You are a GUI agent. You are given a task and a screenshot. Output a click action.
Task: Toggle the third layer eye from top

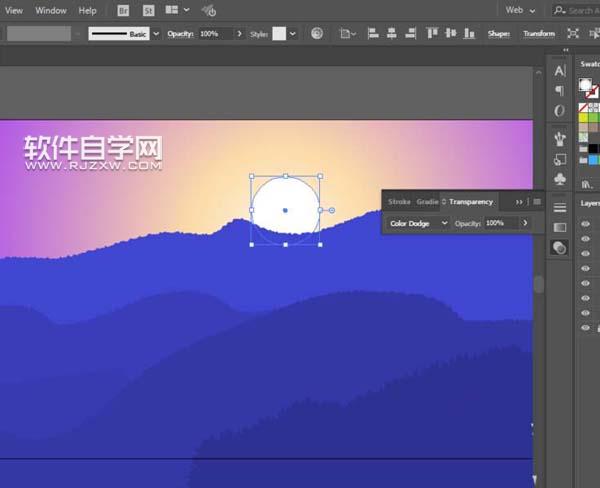click(x=585, y=253)
